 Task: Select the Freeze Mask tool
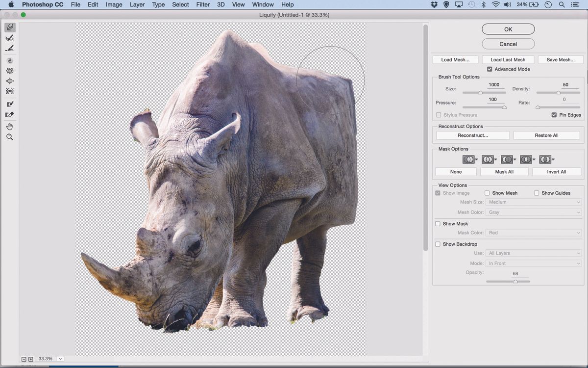point(10,104)
